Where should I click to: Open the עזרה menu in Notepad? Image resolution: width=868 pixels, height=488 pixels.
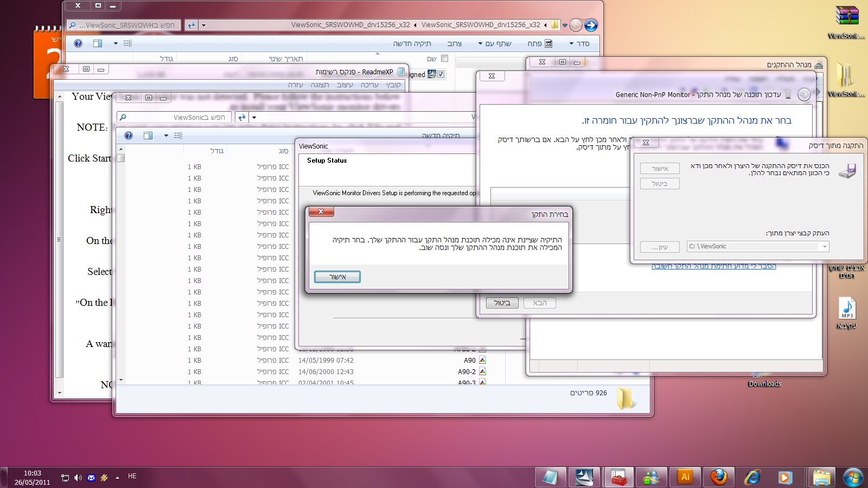tap(295, 85)
